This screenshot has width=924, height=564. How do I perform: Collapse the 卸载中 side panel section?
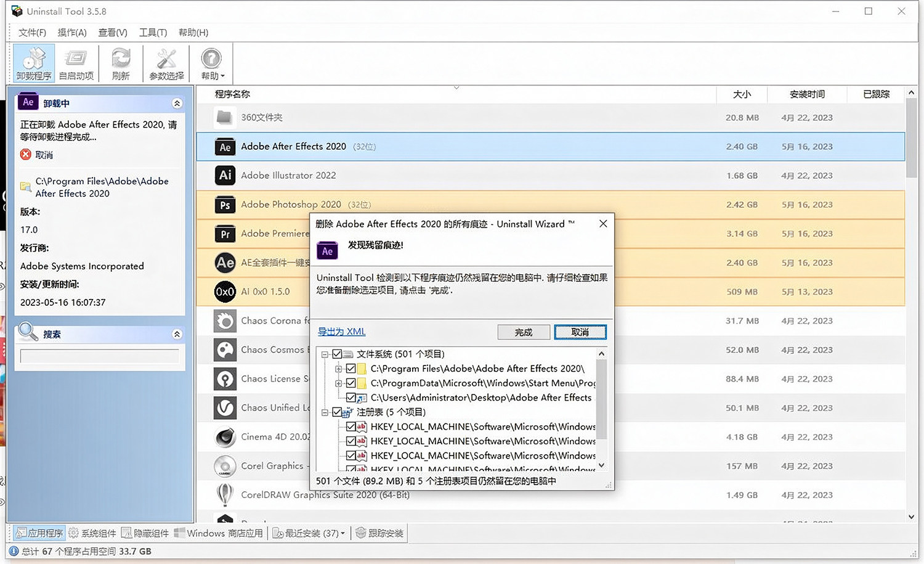click(x=177, y=104)
